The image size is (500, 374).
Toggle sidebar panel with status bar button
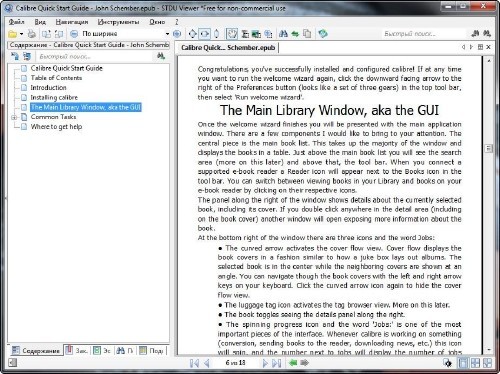pyautogui.click(x=12, y=363)
